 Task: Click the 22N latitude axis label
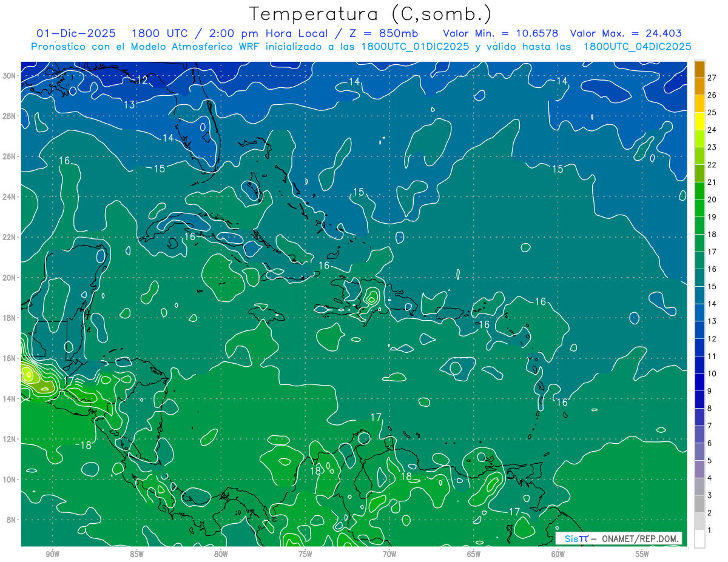10,237
